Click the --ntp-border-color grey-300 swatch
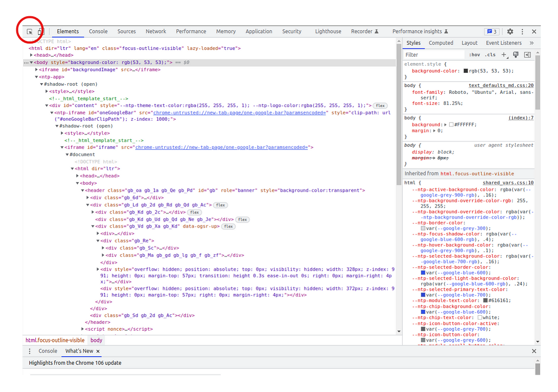 click(423, 229)
